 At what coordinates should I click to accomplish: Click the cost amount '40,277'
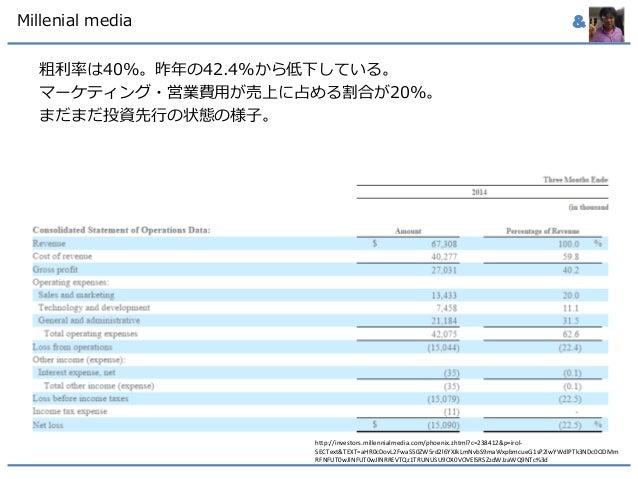pos(444,257)
